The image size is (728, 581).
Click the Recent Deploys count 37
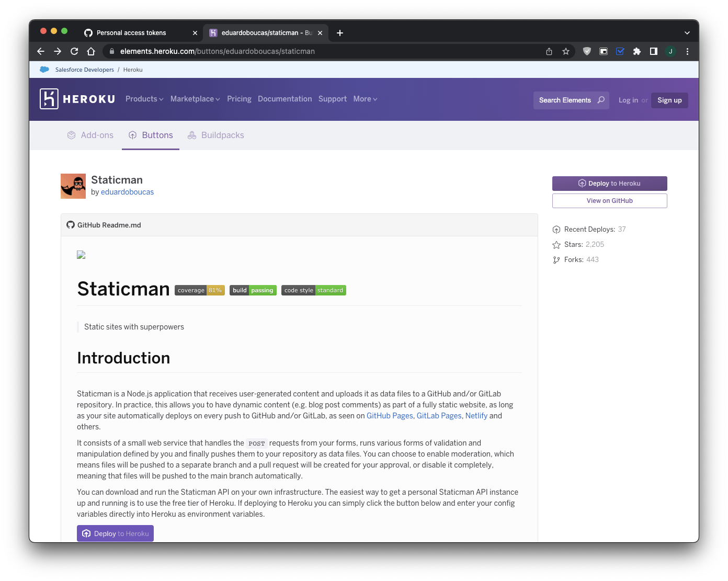622,229
